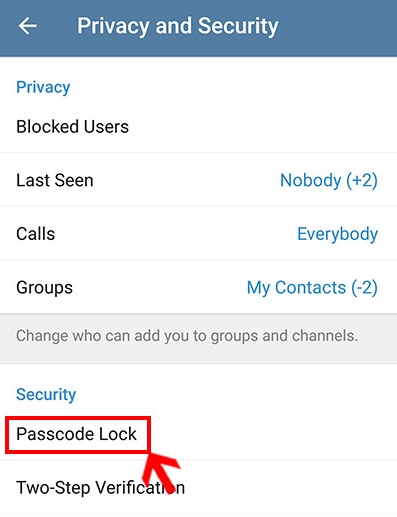Click empty header bar area beside the title
397x517 pixels.
click(x=337, y=27)
